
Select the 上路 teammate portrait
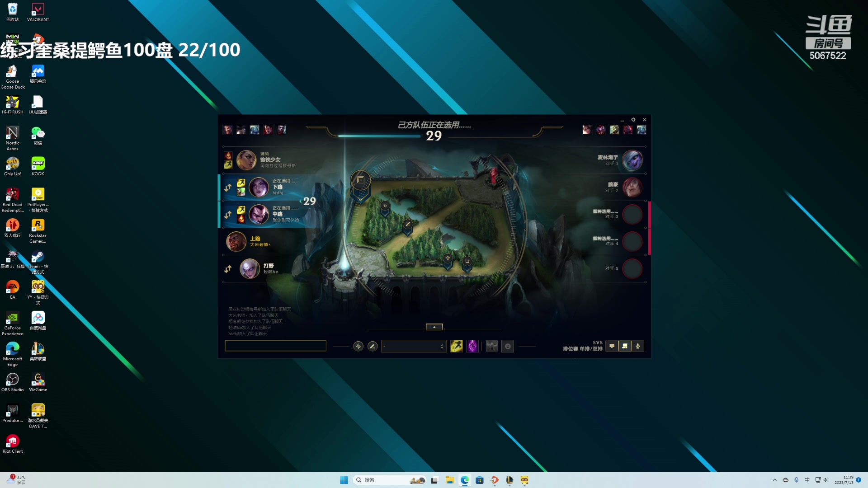[x=236, y=241]
